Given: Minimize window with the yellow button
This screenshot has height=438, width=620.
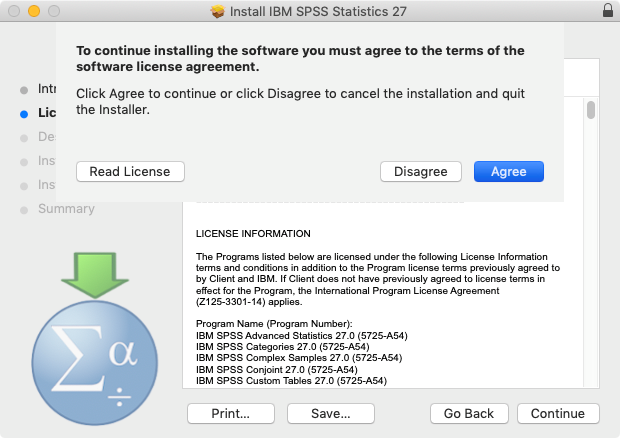Looking at the screenshot, I should coord(34,11).
